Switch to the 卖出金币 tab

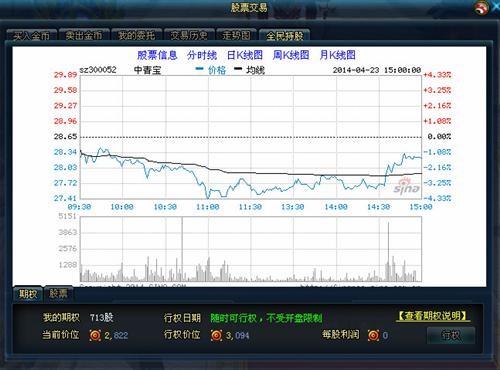(84, 35)
